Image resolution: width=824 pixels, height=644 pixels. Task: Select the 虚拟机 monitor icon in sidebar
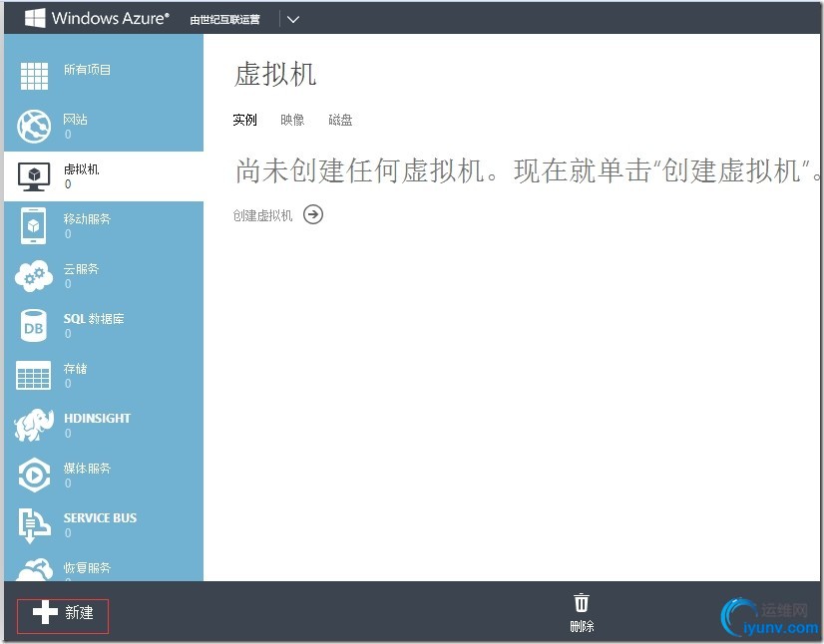(x=34, y=176)
